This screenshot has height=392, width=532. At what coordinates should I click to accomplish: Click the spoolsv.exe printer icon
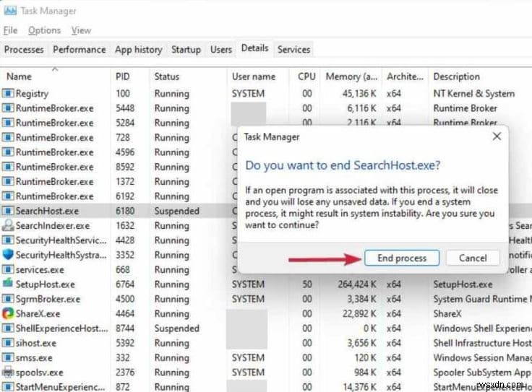pos(8,372)
